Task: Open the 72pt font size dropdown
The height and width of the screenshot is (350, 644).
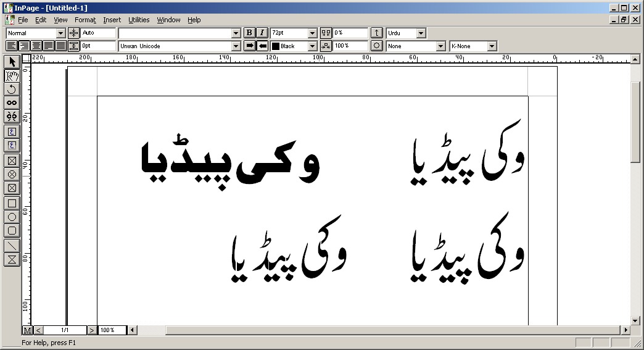Action: (313, 33)
